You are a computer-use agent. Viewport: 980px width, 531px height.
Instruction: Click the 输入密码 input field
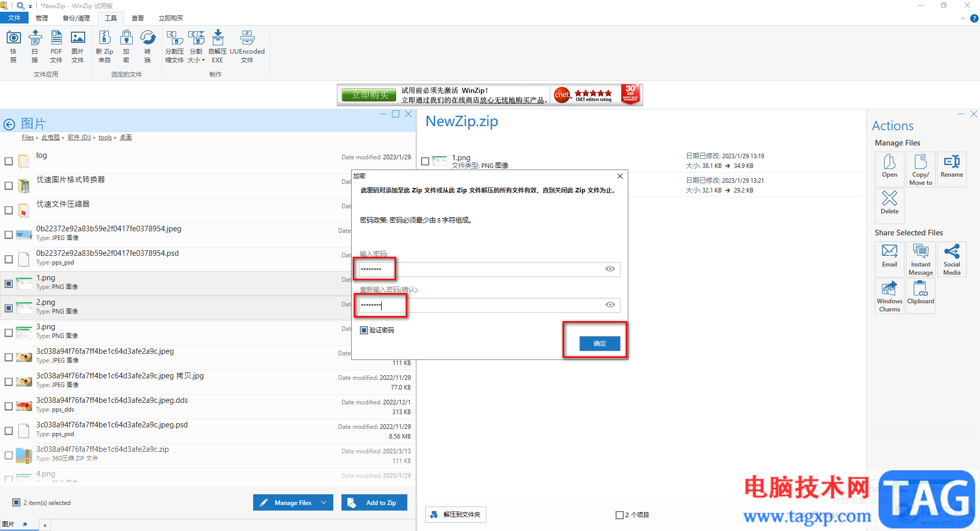click(489, 269)
